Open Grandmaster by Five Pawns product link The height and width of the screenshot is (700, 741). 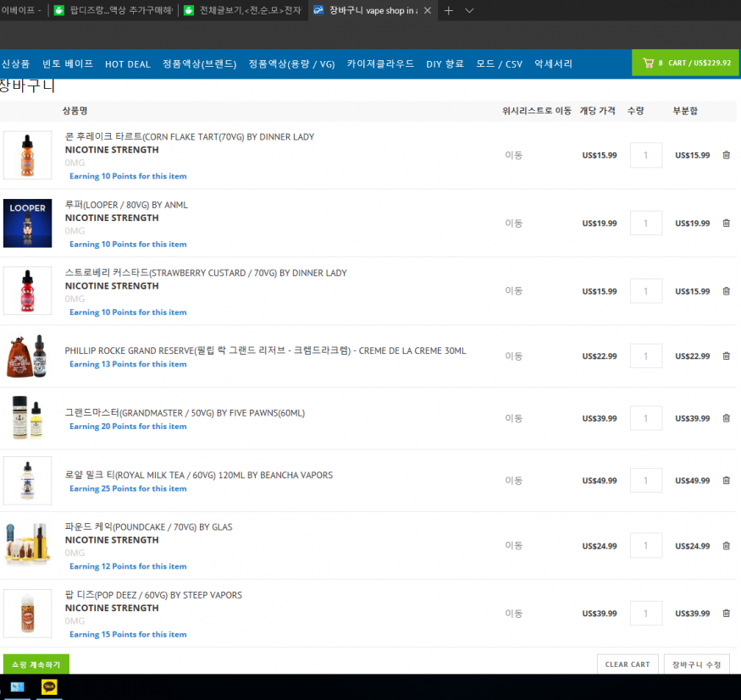click(185, 413)
